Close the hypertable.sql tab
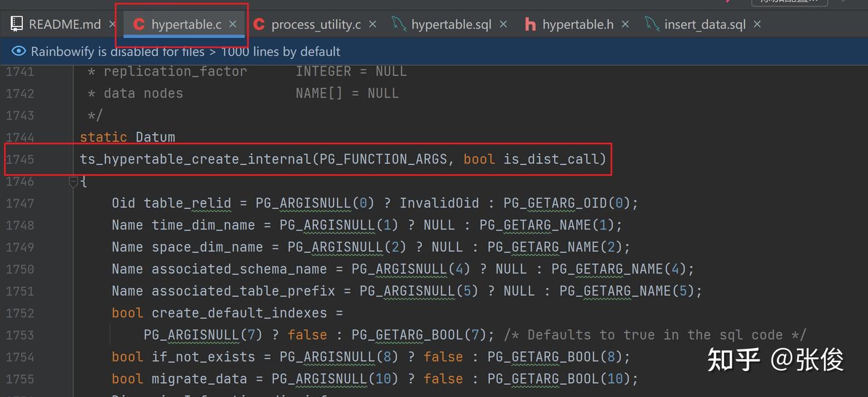The image size is (868, 397). pos(503,24)
